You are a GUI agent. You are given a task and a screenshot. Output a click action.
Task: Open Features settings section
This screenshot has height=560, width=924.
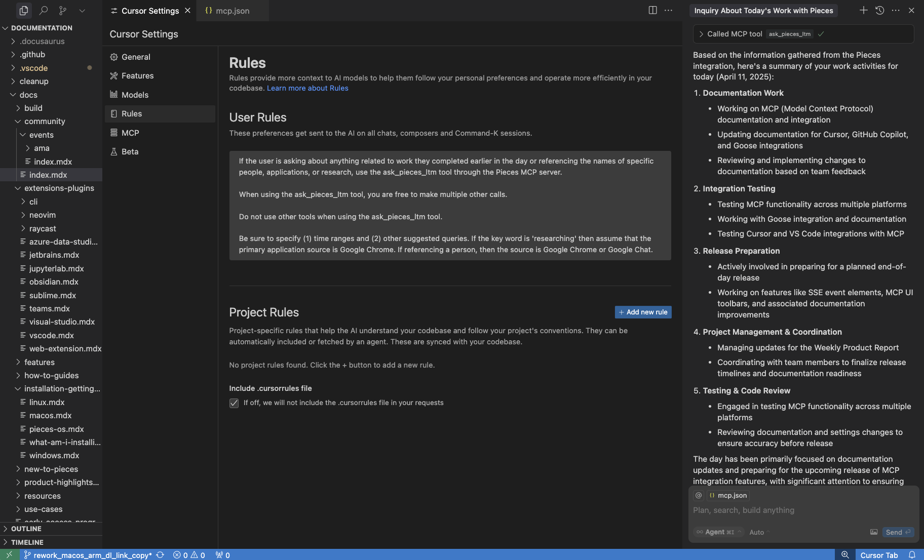[x=160, y=75]
